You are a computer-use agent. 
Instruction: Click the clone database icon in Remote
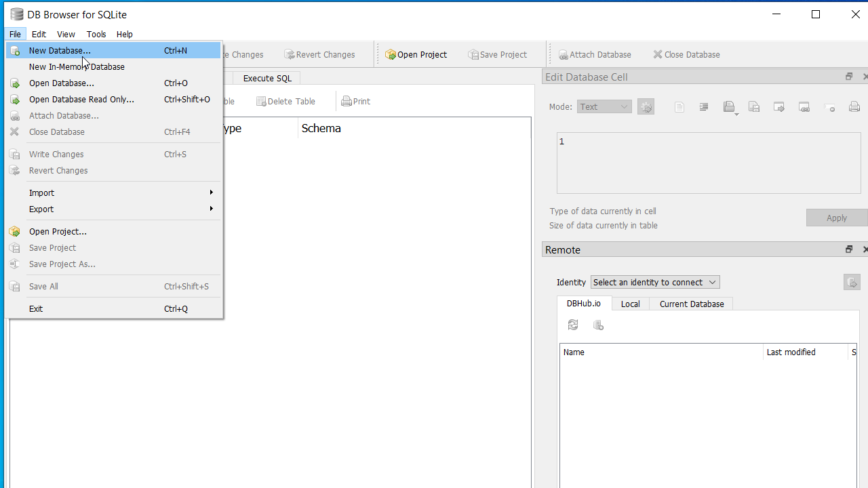(598, 325)
